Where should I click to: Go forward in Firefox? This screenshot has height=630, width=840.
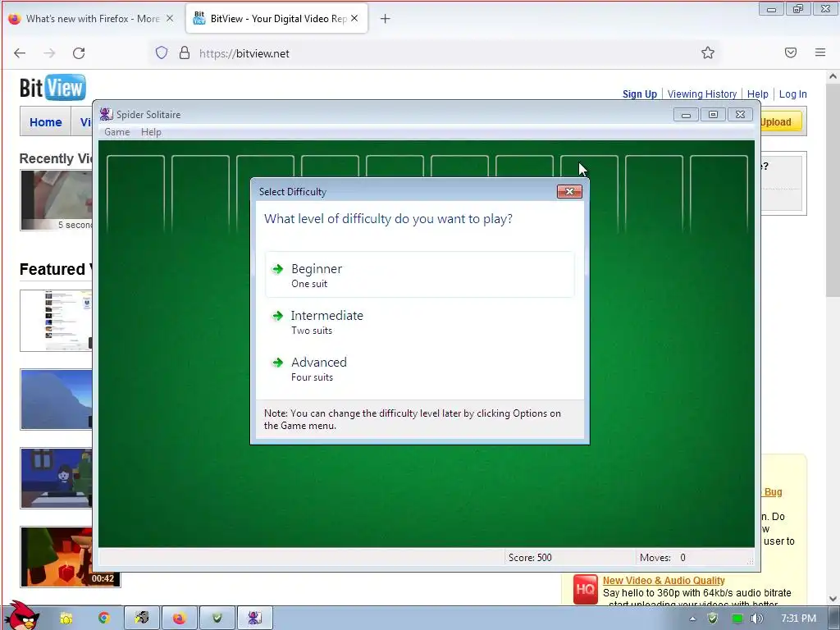(49, 53)
